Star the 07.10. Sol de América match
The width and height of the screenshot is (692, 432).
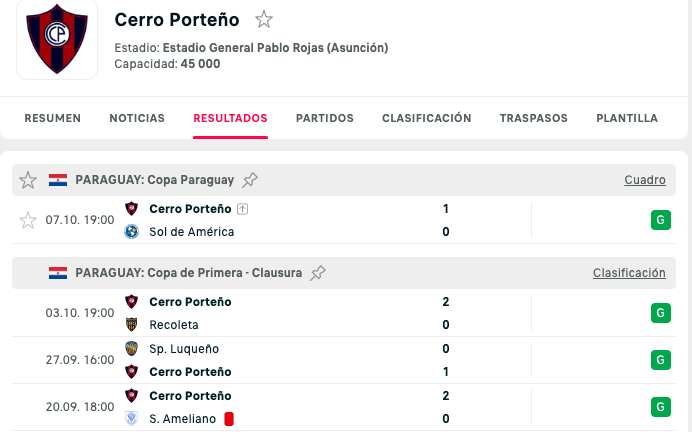(x=28, y=220)
